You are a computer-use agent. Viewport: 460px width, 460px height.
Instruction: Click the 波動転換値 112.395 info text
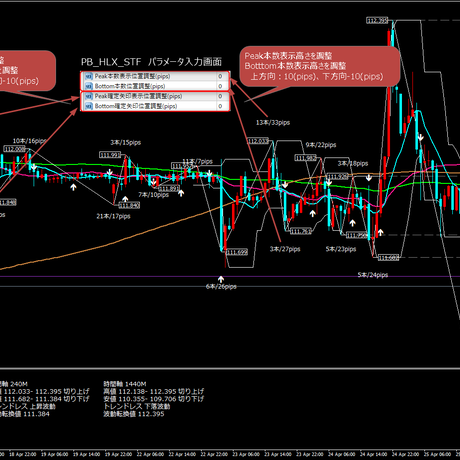[134, 414]
